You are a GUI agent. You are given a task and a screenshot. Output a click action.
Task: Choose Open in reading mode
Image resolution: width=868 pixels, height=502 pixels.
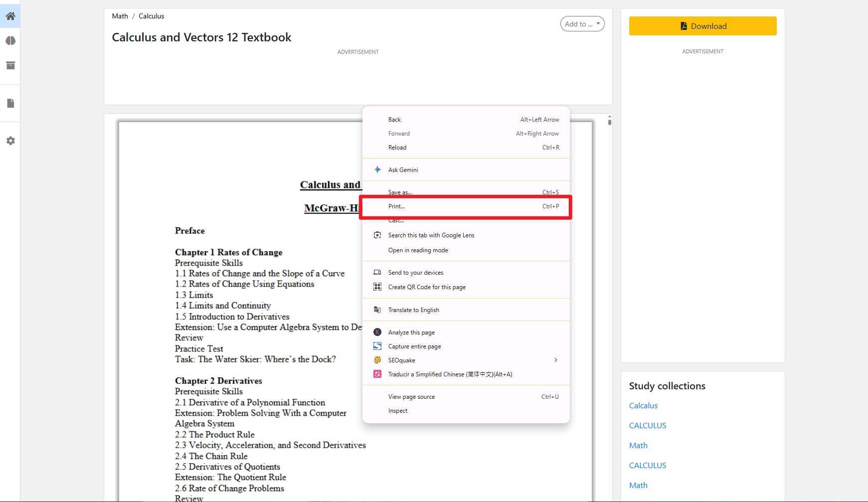pyautogui.click(x=466, y=250)
